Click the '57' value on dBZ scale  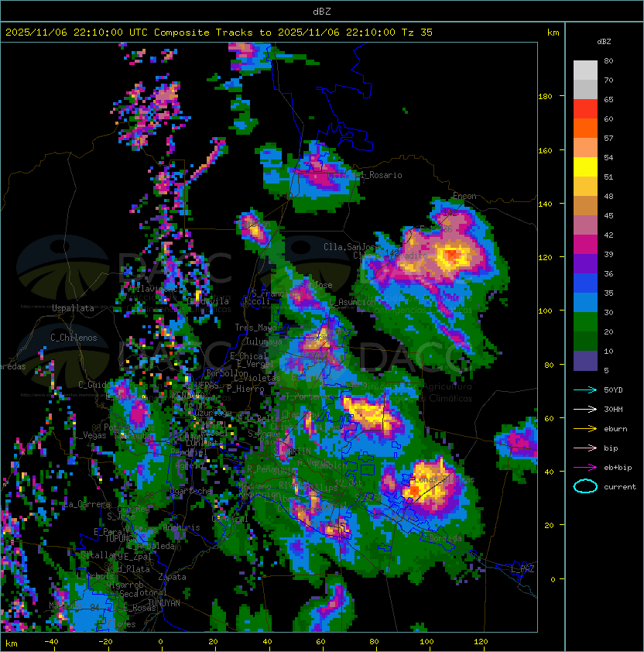608,138
